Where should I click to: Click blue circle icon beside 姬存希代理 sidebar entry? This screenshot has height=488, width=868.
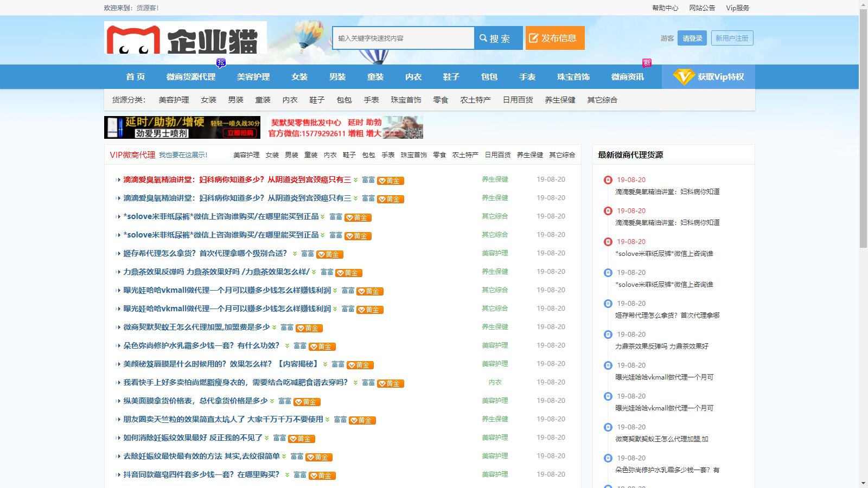point(608,304)
